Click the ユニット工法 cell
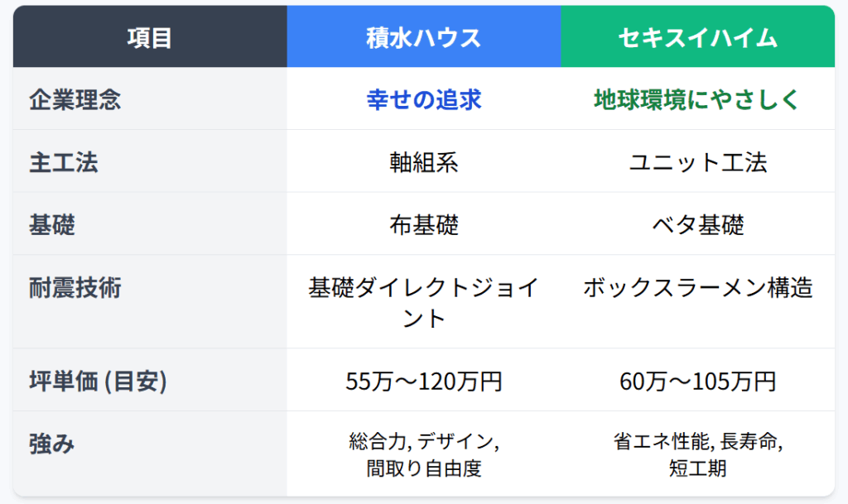Image resolution: width=848 pixels, height=504 pixels. pyautogui.click(x=697, y=162)
